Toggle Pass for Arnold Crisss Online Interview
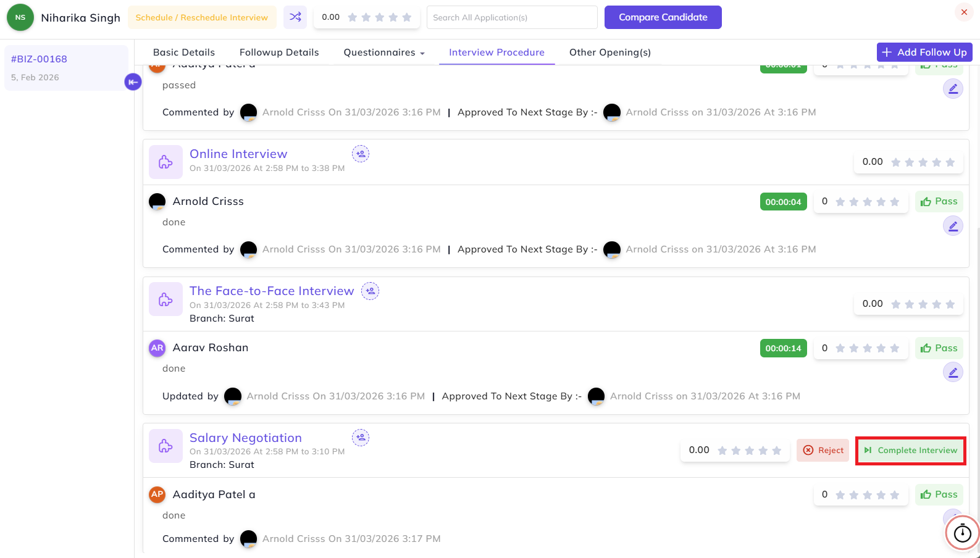This screenshot has width=980, height=558. point(939,201)
